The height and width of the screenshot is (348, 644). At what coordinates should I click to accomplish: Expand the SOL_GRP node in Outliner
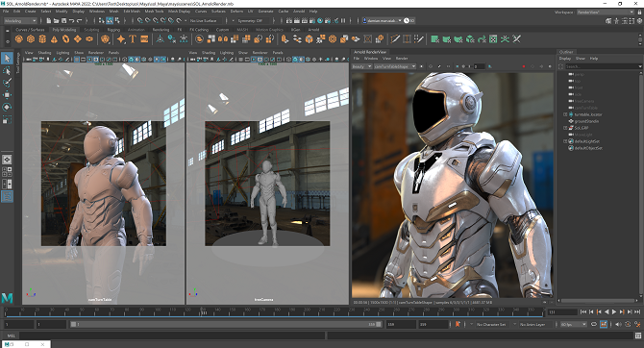(x=565, y=128)
